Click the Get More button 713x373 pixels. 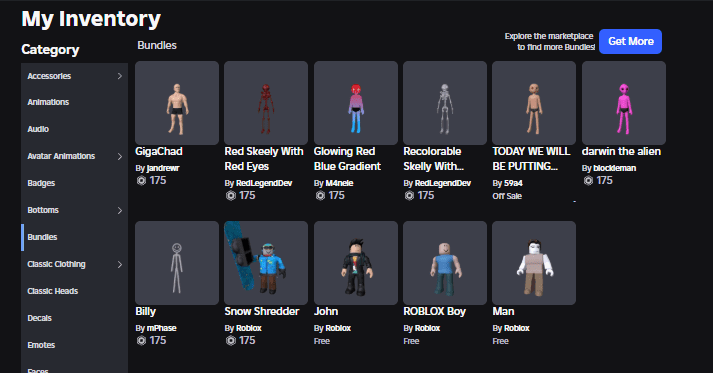[630, 41]
